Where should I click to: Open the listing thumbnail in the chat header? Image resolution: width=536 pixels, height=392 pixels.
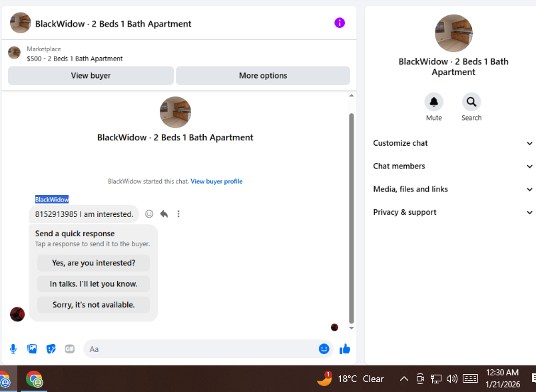[x=20, y=23]
